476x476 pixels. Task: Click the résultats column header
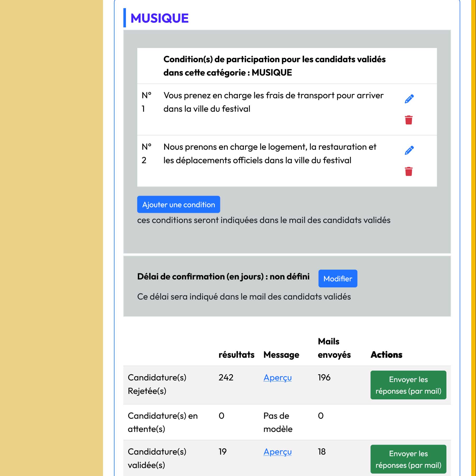[x=236, y=355]
